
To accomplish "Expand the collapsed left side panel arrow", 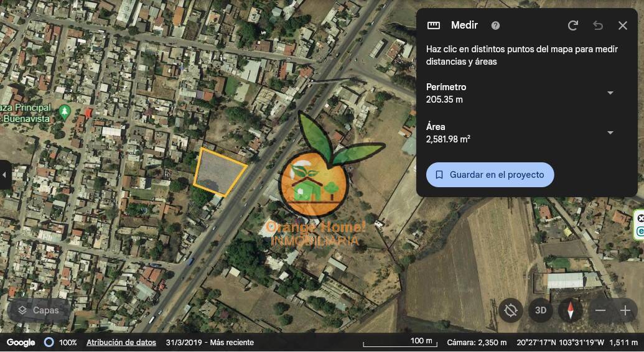I will point(4,175).
